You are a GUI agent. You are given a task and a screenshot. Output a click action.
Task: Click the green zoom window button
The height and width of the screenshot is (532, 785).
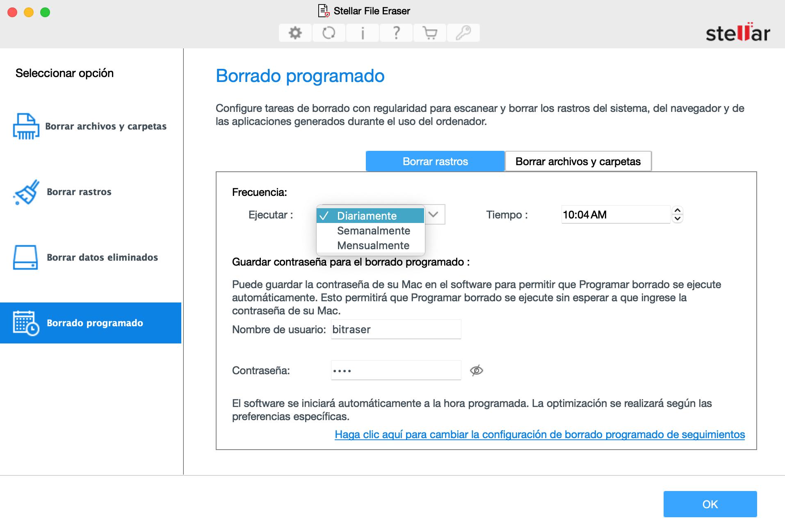45,12
